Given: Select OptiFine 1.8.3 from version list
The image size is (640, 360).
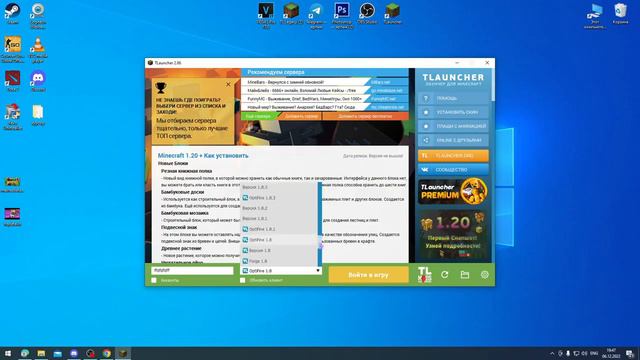Looking at the screenshot, I should pos(279,198).
